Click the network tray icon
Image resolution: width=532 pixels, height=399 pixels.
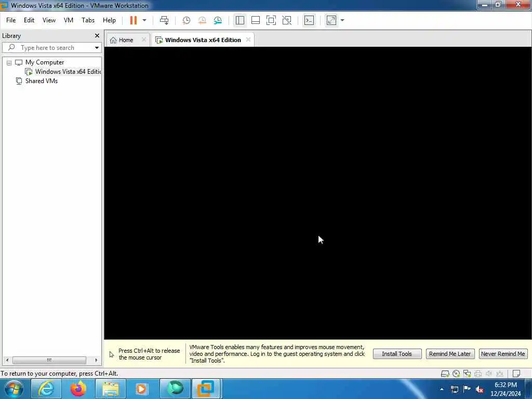click(x=455, y=389)
